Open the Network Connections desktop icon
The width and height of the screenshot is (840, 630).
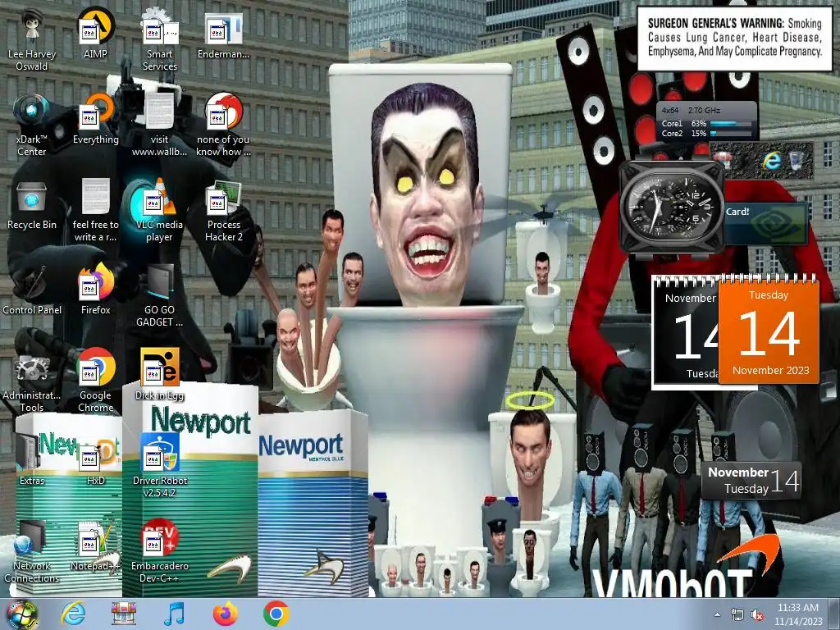32,552
